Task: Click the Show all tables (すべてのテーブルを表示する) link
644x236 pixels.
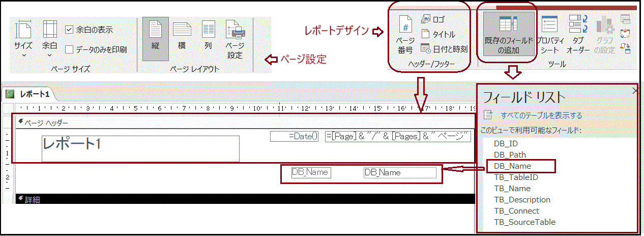Action: pos(541,116)
